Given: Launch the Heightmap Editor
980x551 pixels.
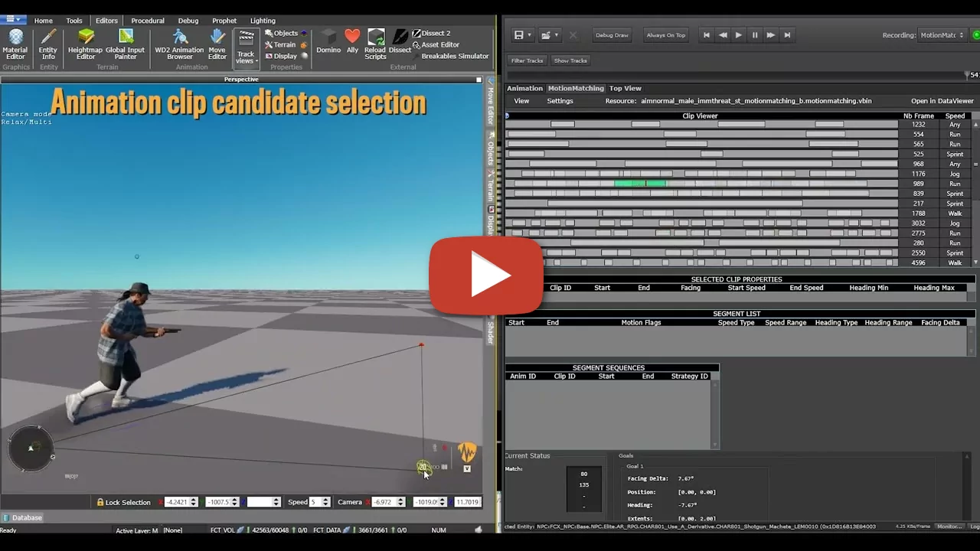Looking at the screenshot, I should (86, 44).
